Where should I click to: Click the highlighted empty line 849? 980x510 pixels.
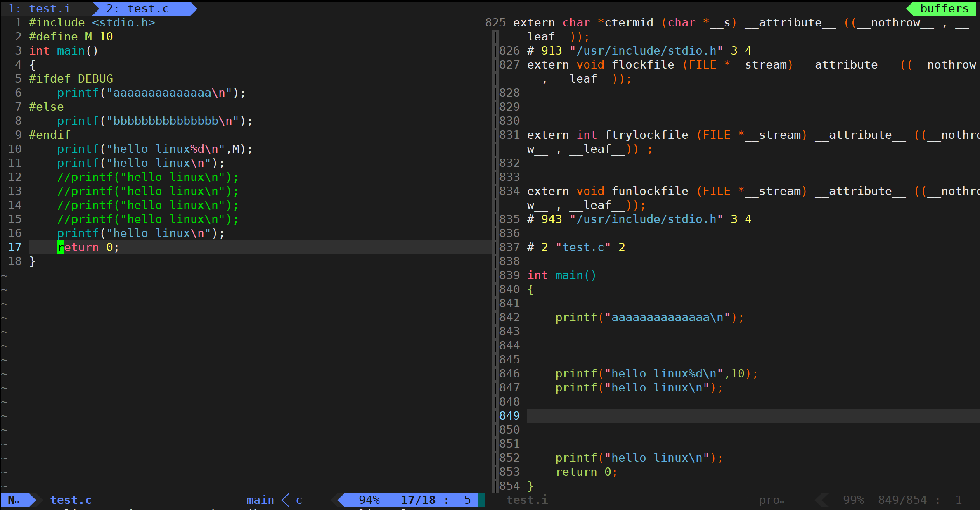pyautogui.click(x=753, y=416)
